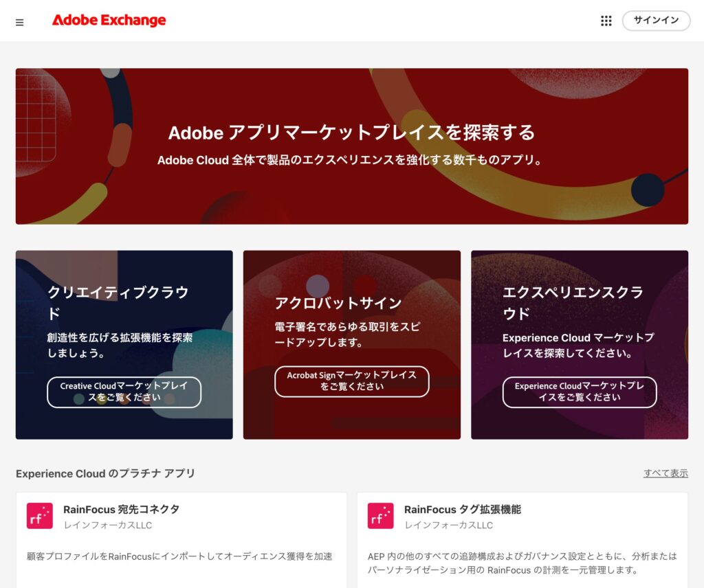The height and width of the screenshot is (588, 704).
Task: Select the クリエイティブクラウド card heading
Action: [118, 302]
